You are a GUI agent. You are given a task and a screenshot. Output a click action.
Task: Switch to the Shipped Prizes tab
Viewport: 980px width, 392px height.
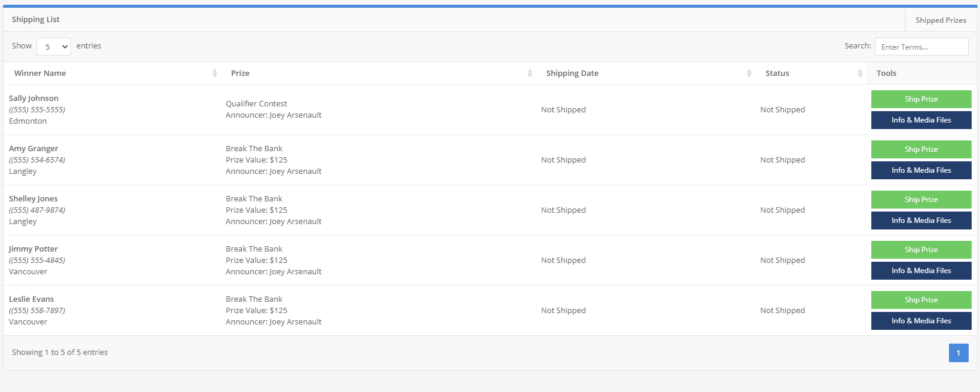940,20
